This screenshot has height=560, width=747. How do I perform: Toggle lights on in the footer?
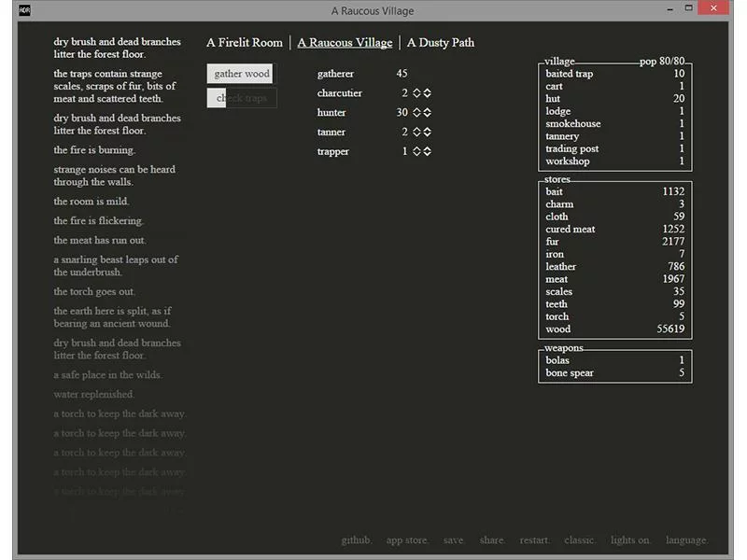pyautogui.click(x=630, y=540)
